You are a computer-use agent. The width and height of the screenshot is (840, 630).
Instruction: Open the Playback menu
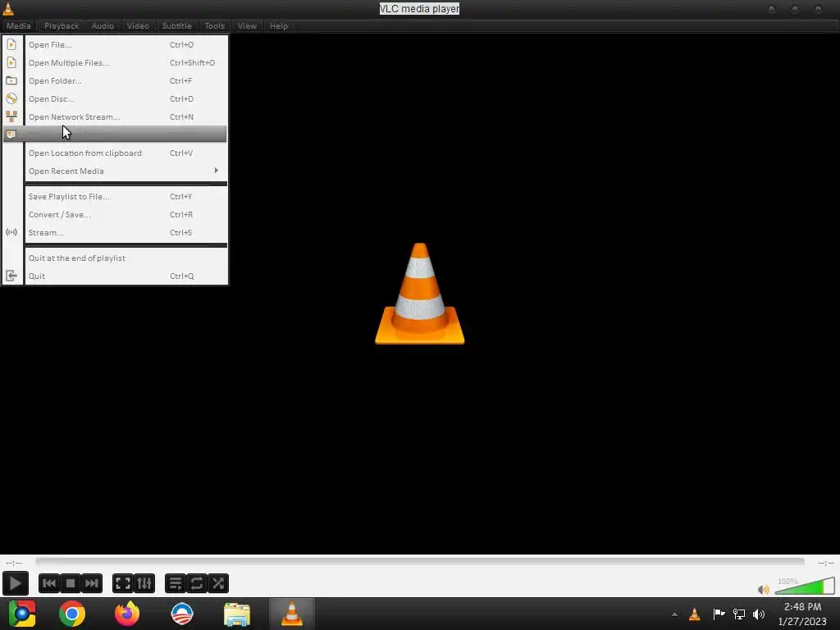[x=61, y=25]
